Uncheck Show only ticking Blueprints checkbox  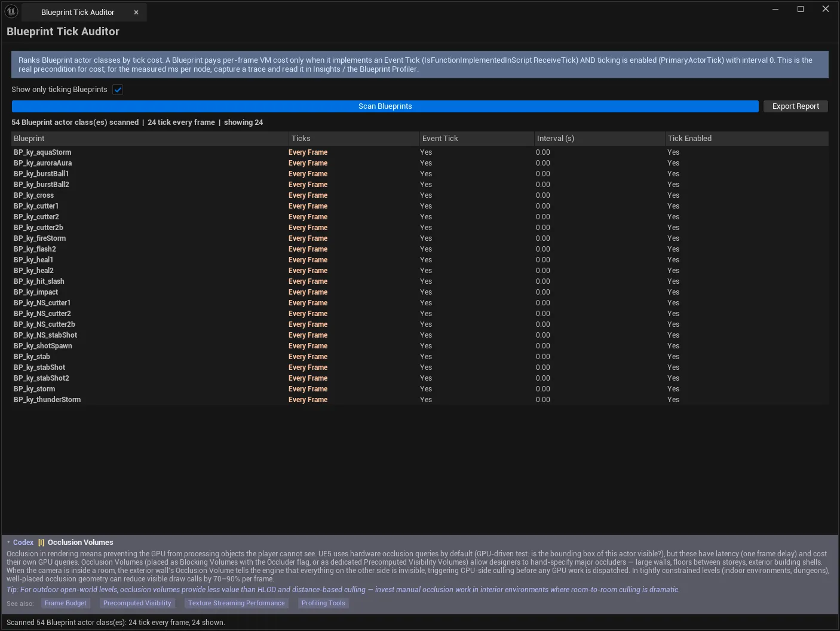coord(118,90)
